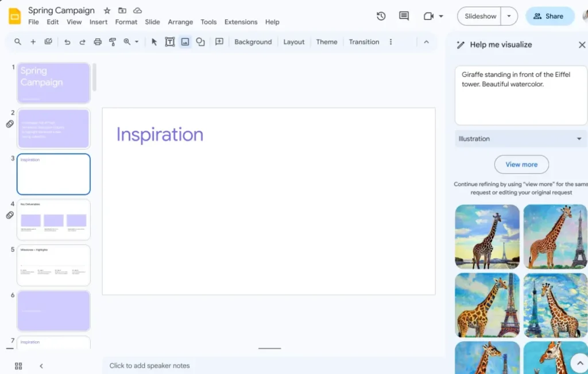This screenshot has height=374, width=588.
Task: Insert new slide with layout icon
Action: pyautogui.click(x=48, y=42)
